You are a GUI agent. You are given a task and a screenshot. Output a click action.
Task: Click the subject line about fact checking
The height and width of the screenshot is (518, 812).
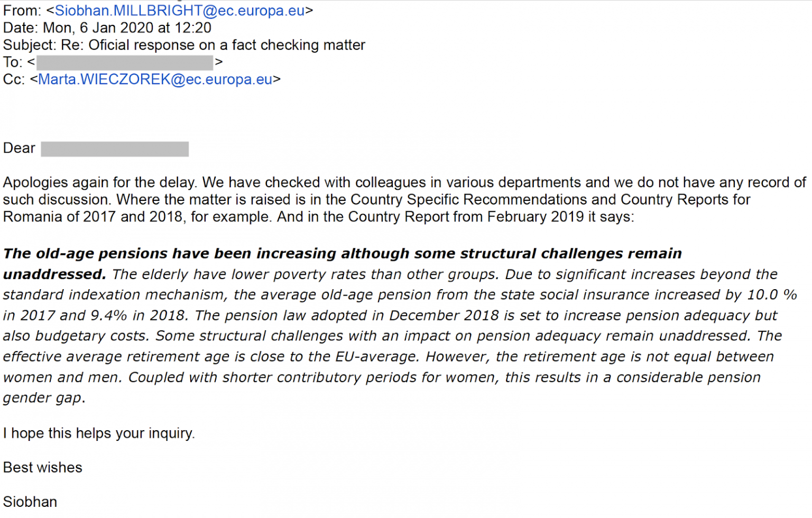point(227,45)
